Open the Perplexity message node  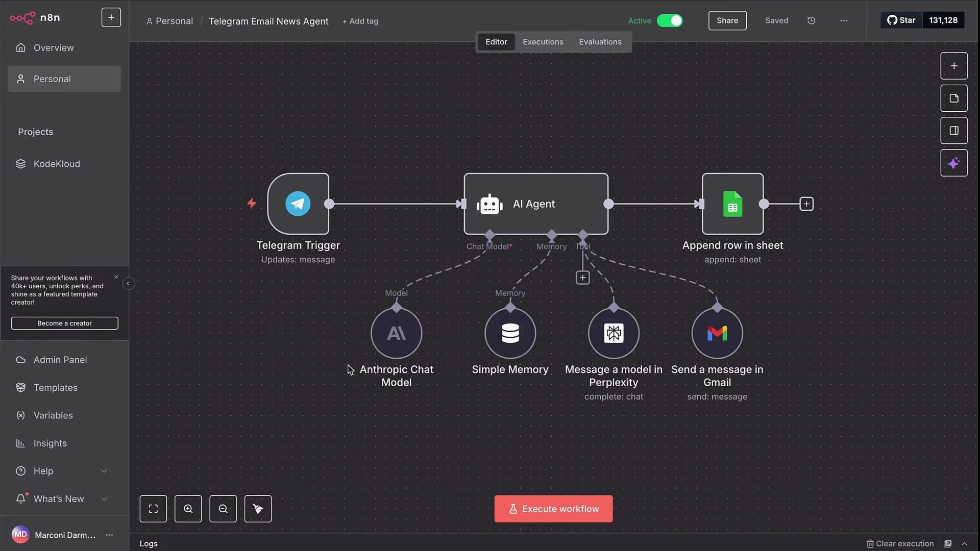pos(614,333)
